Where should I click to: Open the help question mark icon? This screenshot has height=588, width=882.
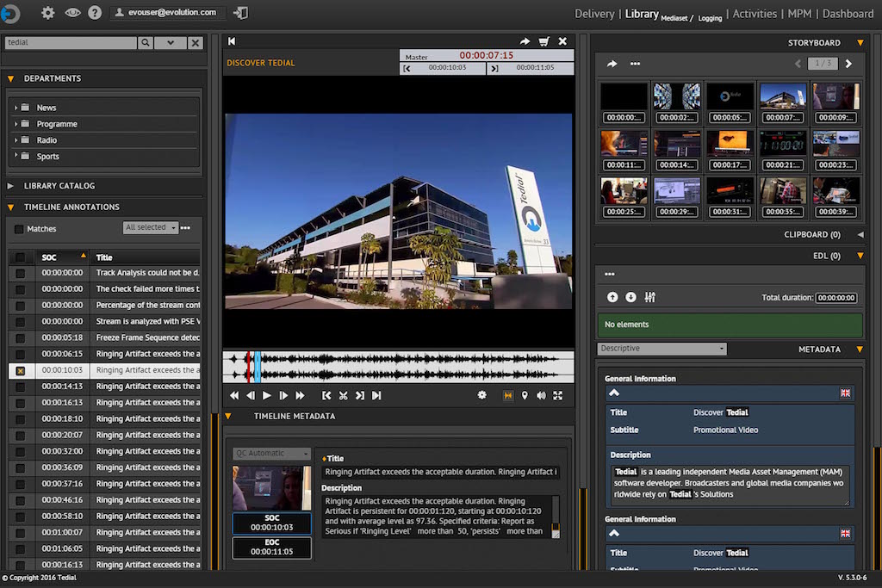[95, 12]
